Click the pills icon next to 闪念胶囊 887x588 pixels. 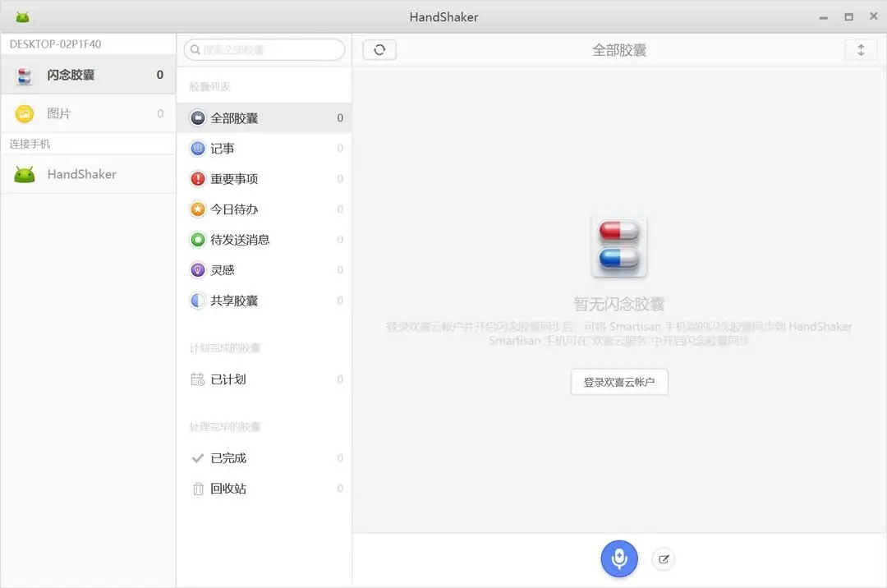tap(22, 74)
